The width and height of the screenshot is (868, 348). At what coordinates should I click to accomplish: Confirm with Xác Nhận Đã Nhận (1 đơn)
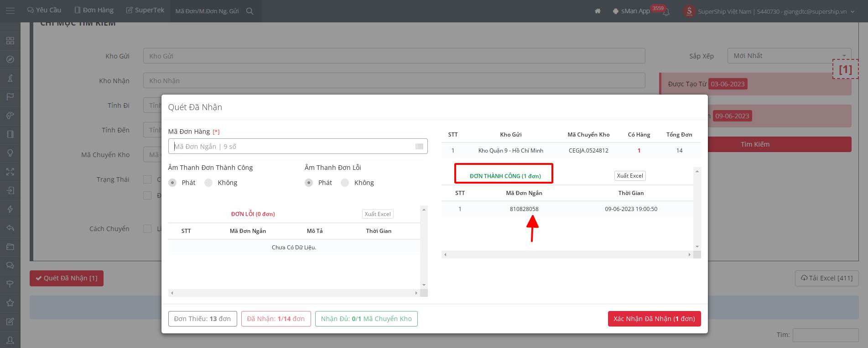[654, 319]
